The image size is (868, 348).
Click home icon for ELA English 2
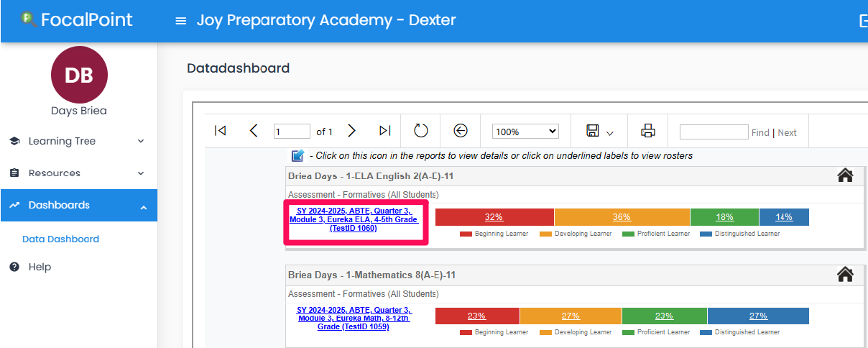[845, 175]
